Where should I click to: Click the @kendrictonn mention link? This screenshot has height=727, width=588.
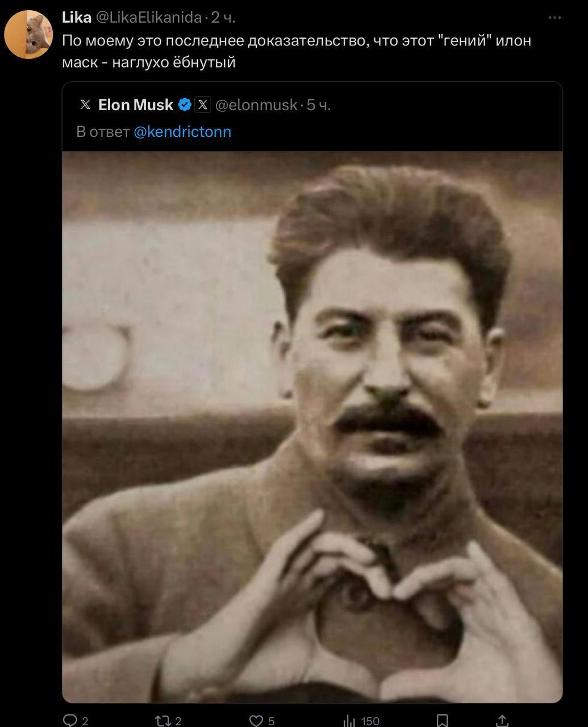click(182, 132)
